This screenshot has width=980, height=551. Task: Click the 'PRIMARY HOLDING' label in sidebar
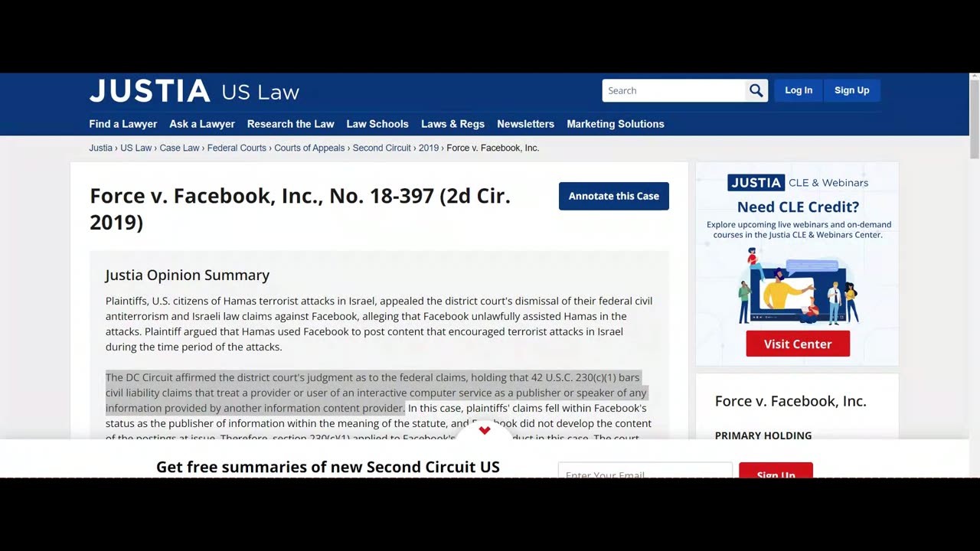click(763, 435)
